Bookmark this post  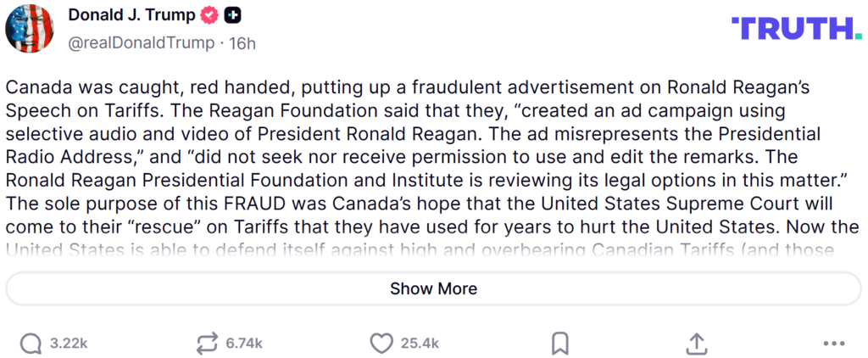click(559, 343)
